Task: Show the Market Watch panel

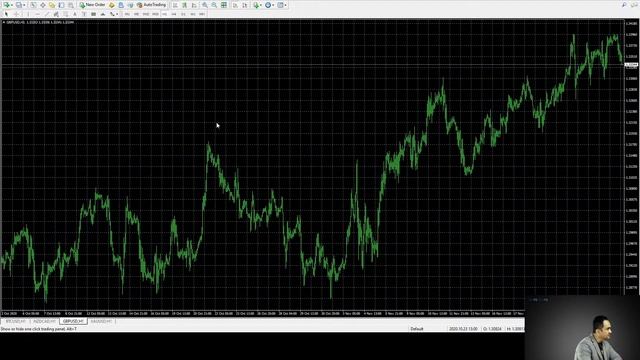Action: (33, 5)
